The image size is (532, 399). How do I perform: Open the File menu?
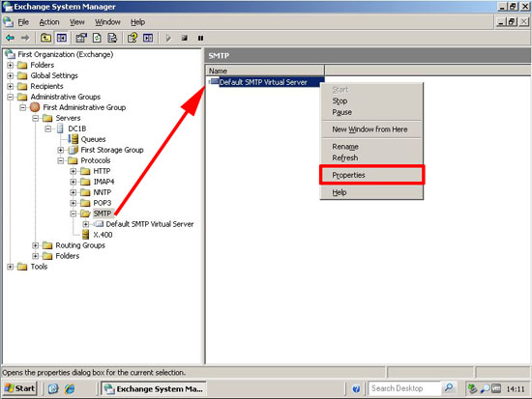[x=23, y=22]
